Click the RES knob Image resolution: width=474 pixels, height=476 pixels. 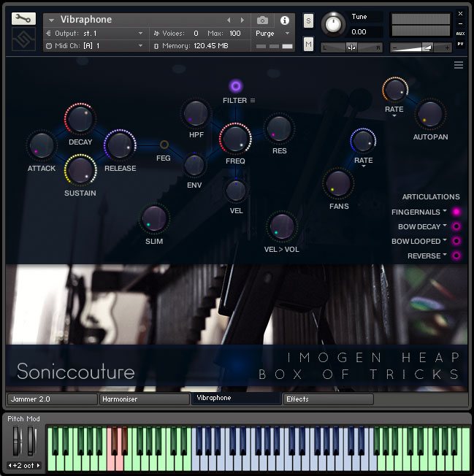(x=279, y=128)
